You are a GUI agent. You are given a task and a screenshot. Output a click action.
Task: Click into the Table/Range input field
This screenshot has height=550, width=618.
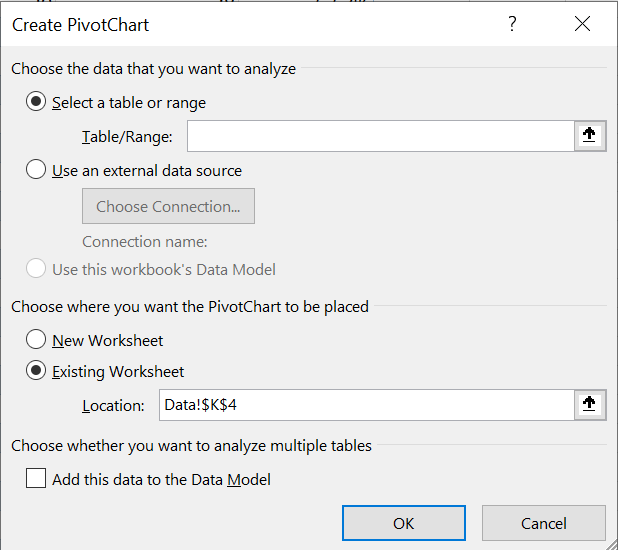[x=380, y=136]
